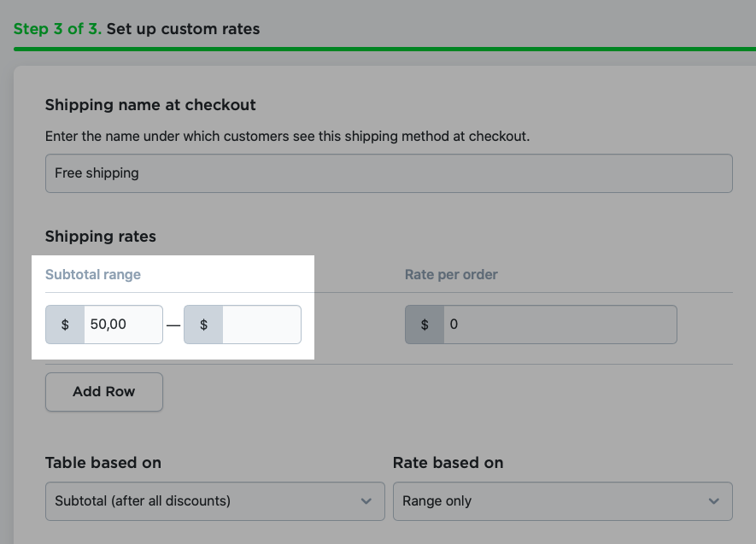
Task: Click the Add Row button
Action: point(104,392)
